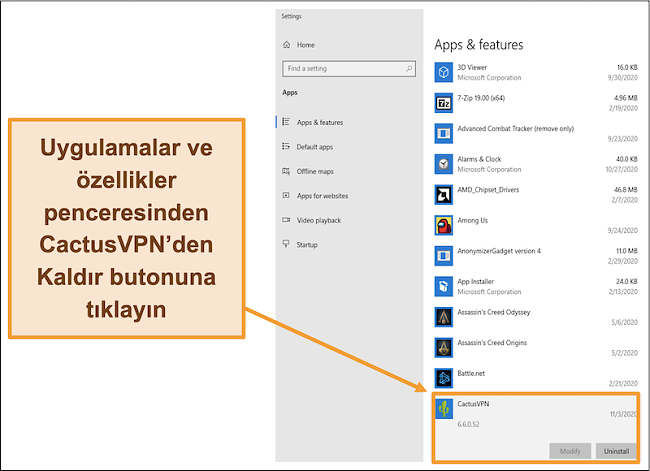Click the Startup sidebar icon
650x471 pixels.
coord(286,244)
